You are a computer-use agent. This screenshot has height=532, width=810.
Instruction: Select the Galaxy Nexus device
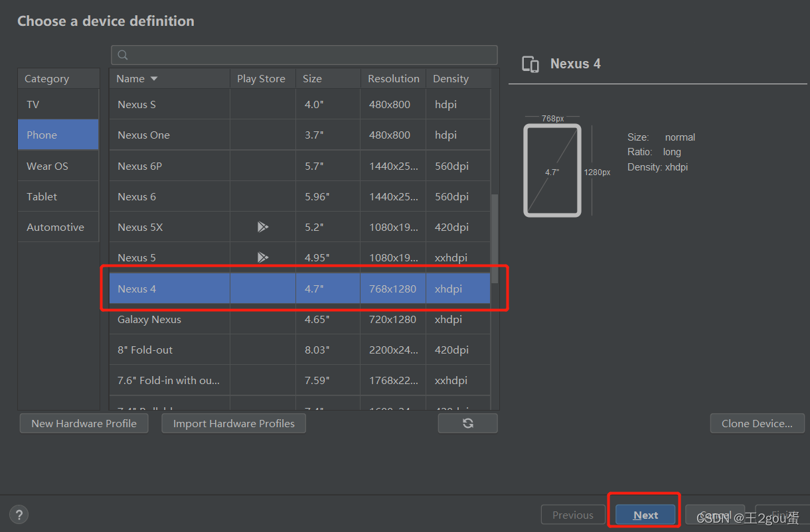(x=299, y=319)
